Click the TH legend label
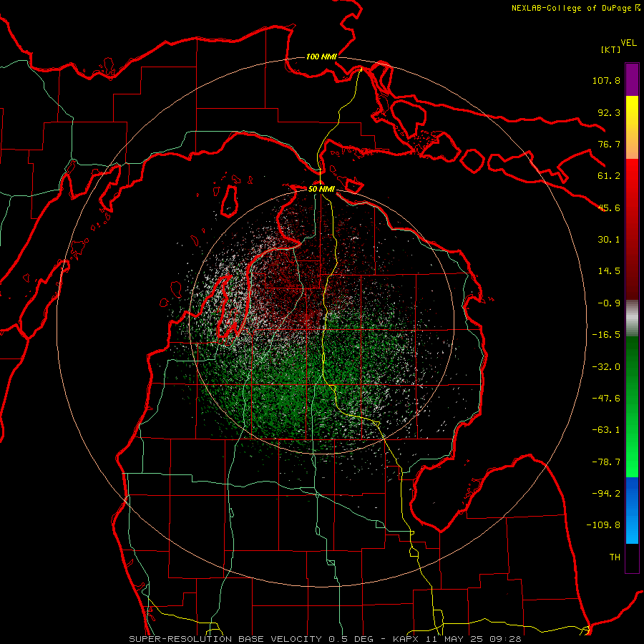 point(615,557)
